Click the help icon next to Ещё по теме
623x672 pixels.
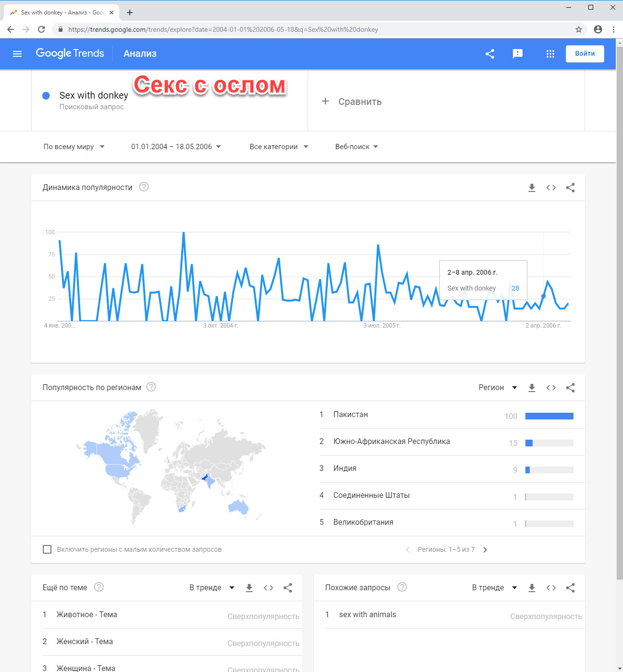coord(99,587)
